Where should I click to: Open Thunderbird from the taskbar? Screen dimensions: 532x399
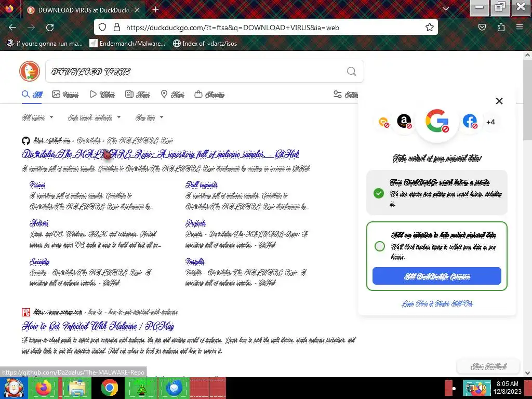click(x=175, y=388)
